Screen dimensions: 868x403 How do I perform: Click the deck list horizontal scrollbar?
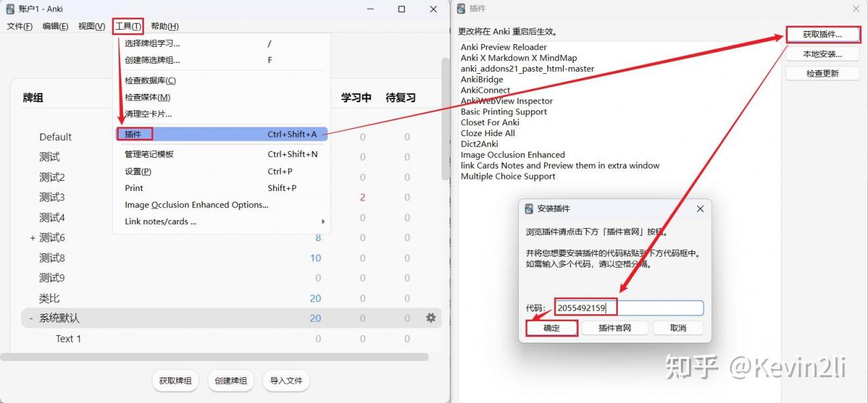tap(214, 357)
